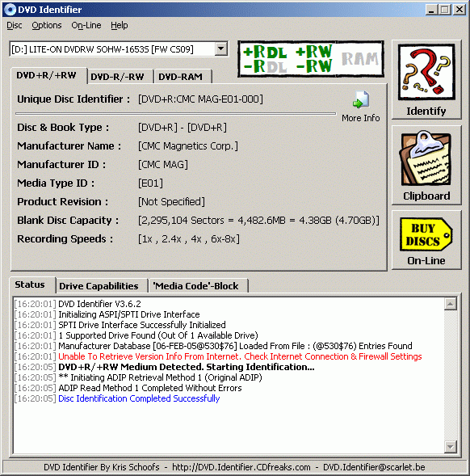Click the Blank Disc Capacity sectors value
This screenshot has height=476, width=470.
258,220
